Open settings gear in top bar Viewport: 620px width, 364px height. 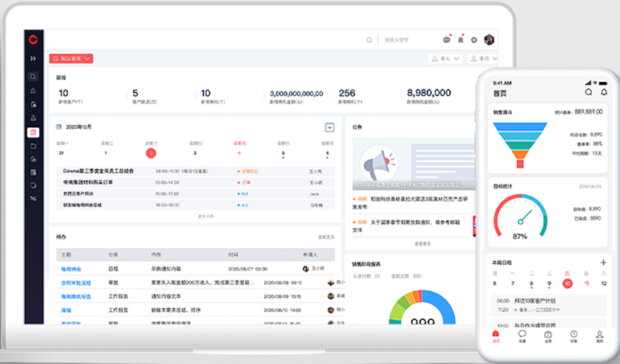[474, 40]
